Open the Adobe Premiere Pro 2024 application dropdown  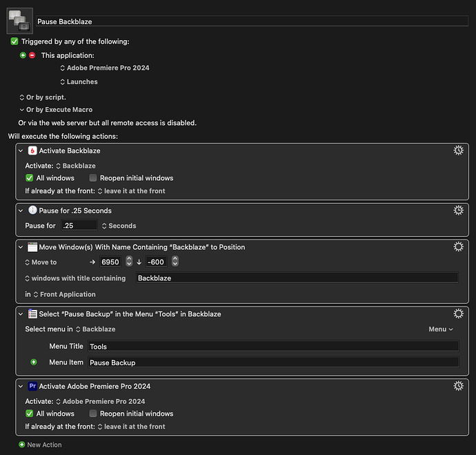pos(105,68)
